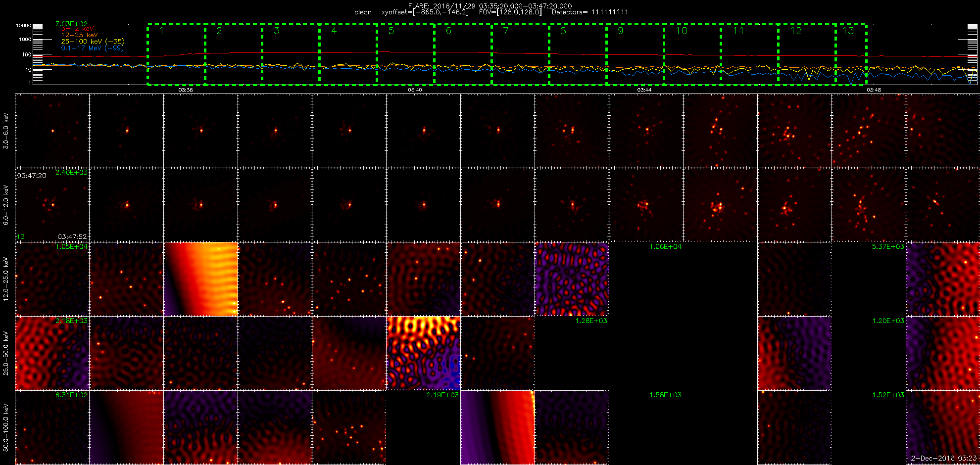
Task: Click the 03:44 time axis label
Action: (644, 90)
